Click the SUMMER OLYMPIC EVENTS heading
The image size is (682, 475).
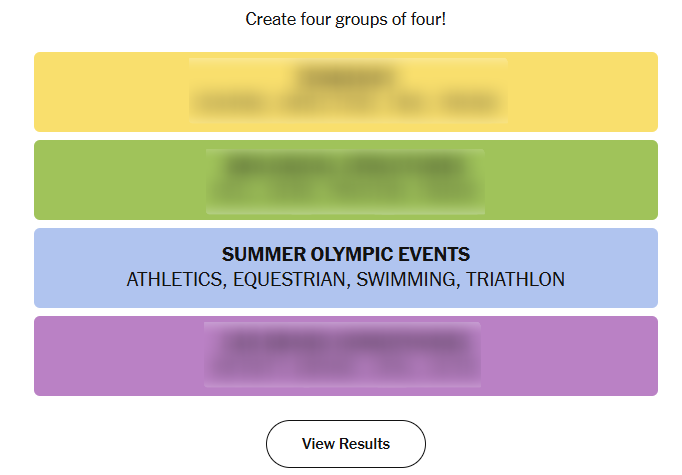pyautogui.click(x=345, y=255)
